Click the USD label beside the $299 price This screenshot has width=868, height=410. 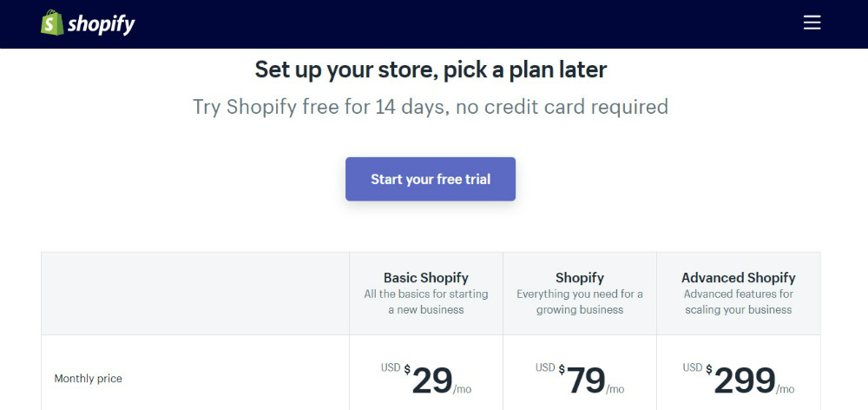pyautogui.click(x=693, y=367)
